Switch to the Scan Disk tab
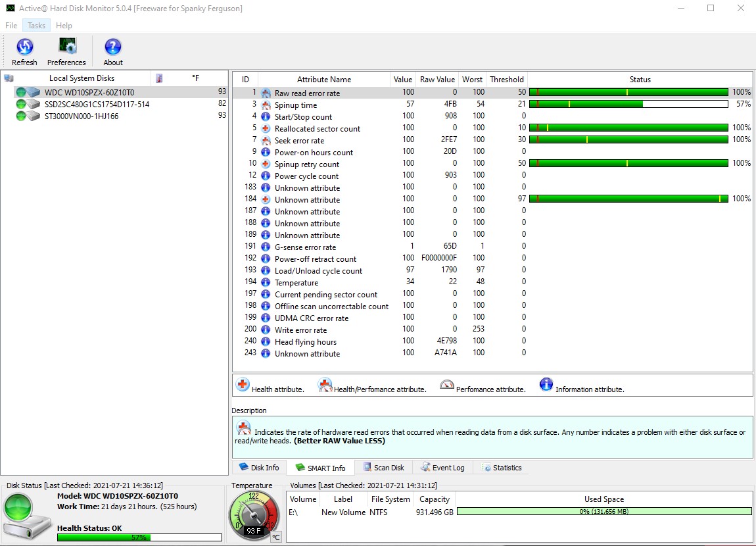 tap(383, 468)
